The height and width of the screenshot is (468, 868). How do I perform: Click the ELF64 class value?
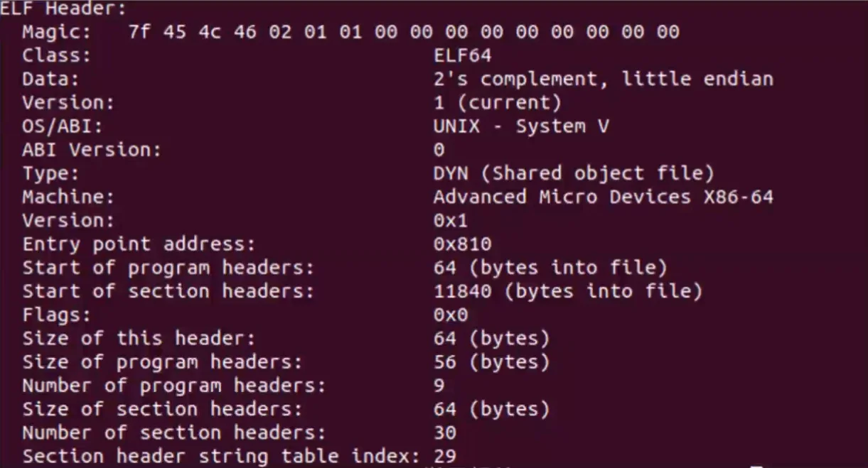[462, 55]
